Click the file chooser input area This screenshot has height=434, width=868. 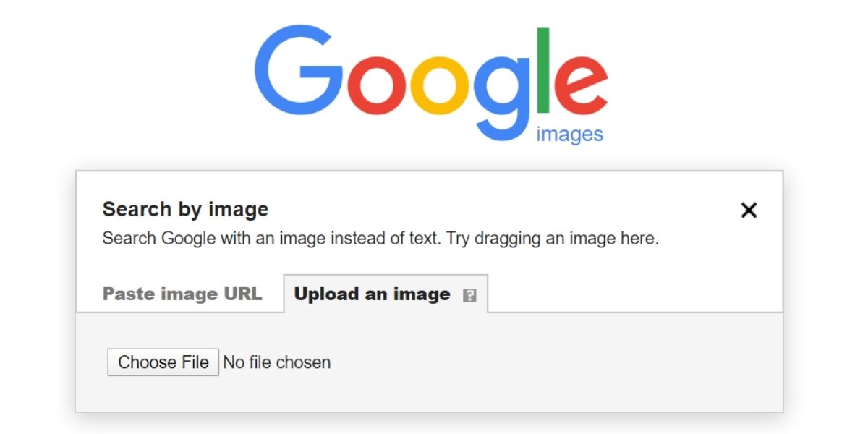(217, 362)
